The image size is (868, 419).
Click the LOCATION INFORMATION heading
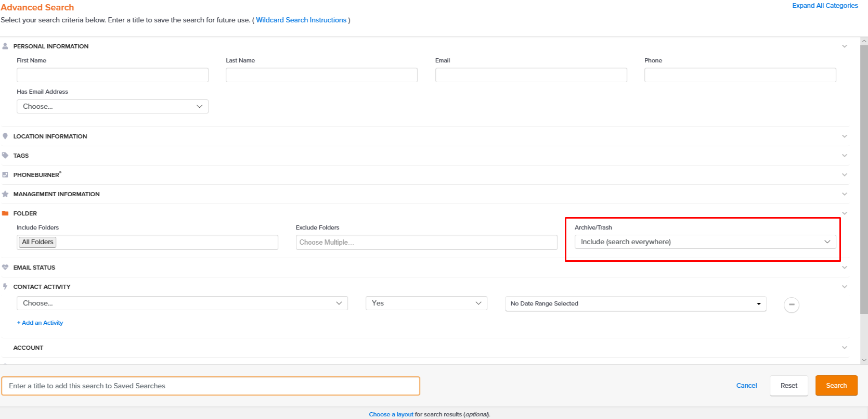coord(50,136)
